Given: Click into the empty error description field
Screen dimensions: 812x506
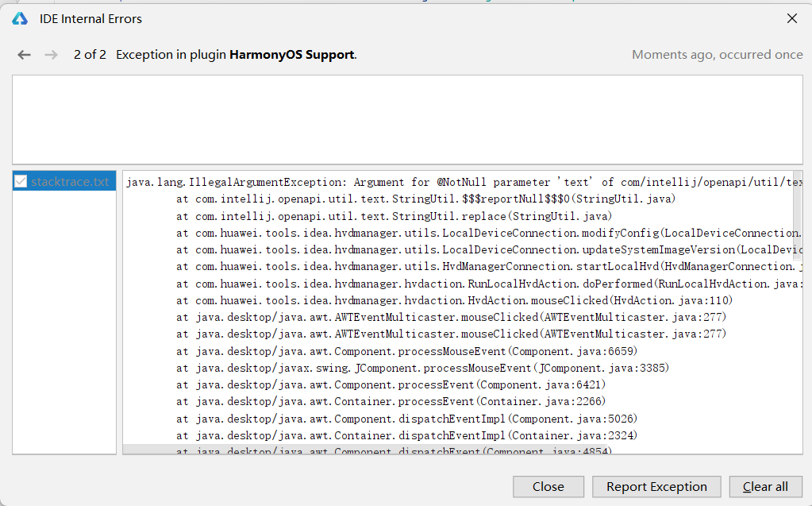Looking at the screenshot, I should point(407,120).
